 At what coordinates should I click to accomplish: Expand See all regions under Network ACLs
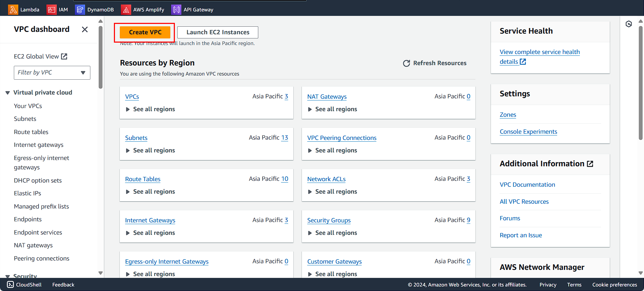point(332,192)
